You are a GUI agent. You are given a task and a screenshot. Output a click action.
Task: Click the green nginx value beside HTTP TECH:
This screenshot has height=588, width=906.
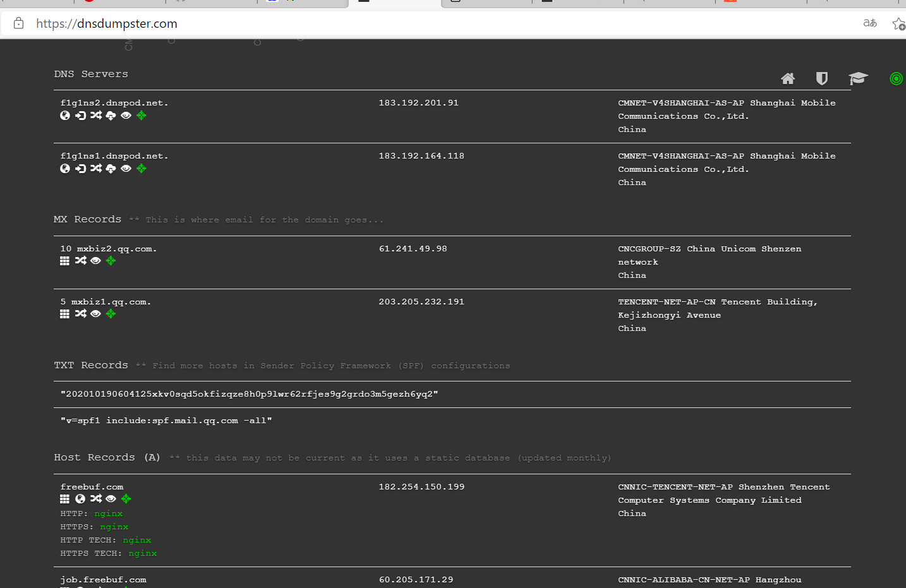[x=137, y=539]
